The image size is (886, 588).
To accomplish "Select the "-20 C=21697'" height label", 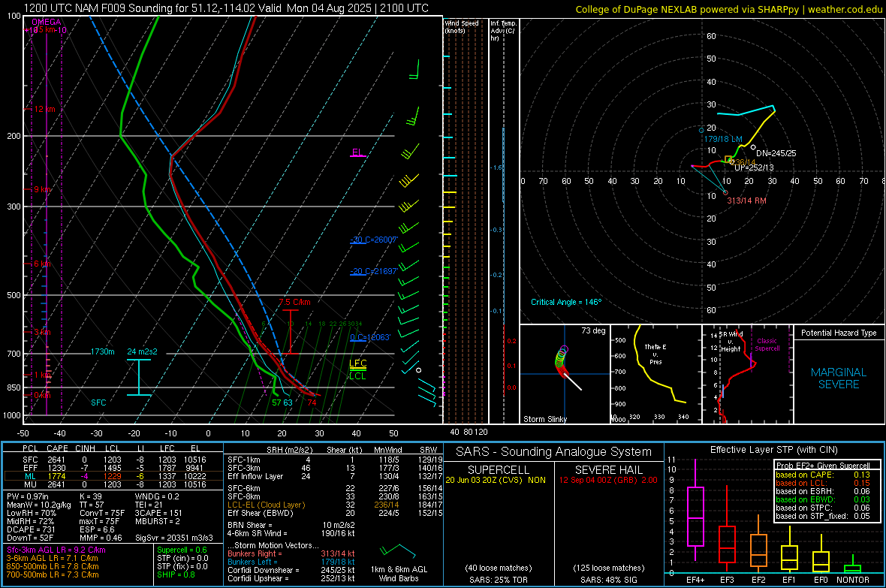I will pos(374,271).
